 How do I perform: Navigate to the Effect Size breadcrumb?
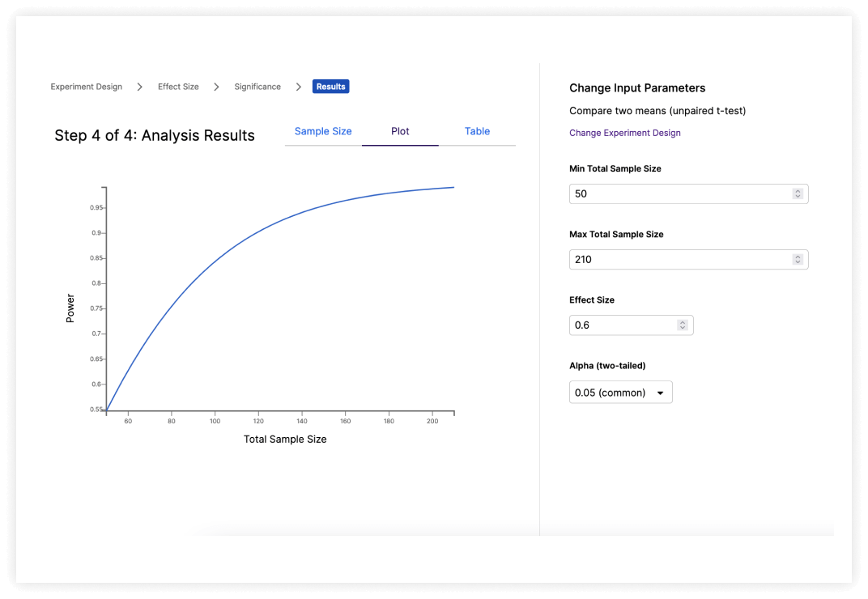(x=178, y=87)
